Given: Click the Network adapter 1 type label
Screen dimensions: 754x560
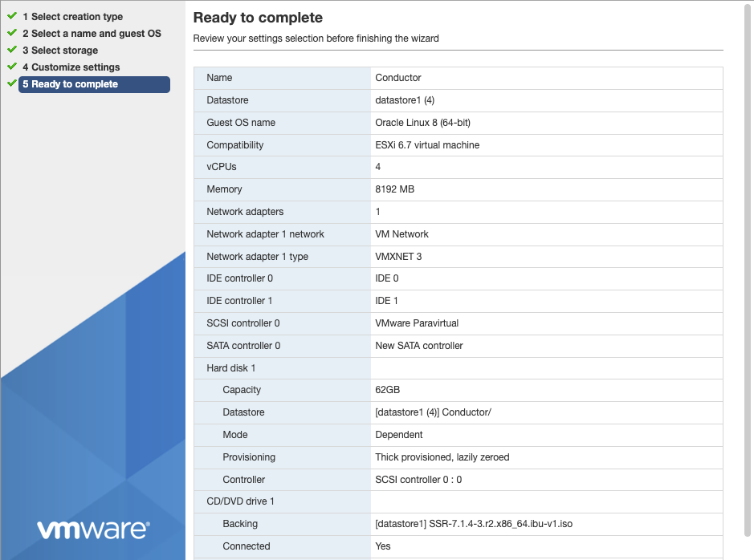Looking at the screenshot, I should pyautogui.click(x=257, y=257).
